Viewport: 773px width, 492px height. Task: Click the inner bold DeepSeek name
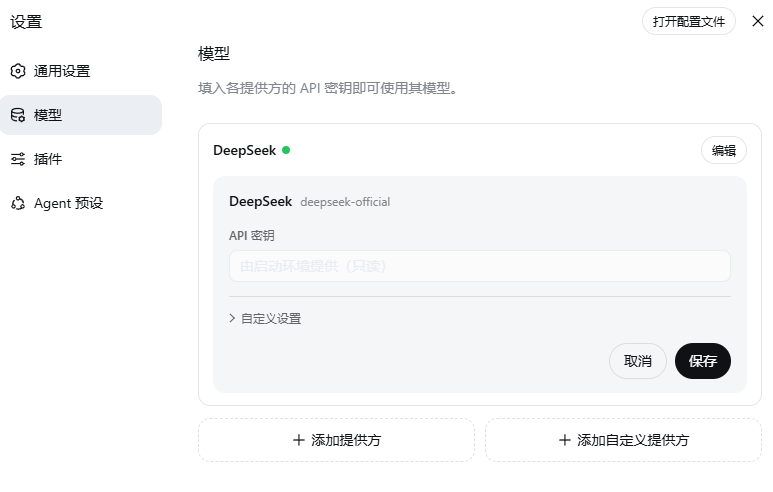click(x=261, y=202)
